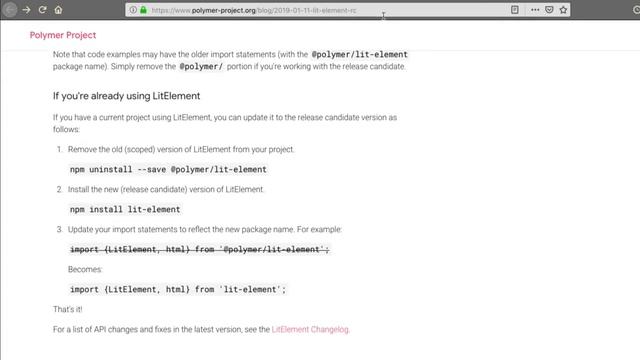Click 'If you're already using LitElement' heading
This screenshot has width=640, height=360.
pos(127,96)
